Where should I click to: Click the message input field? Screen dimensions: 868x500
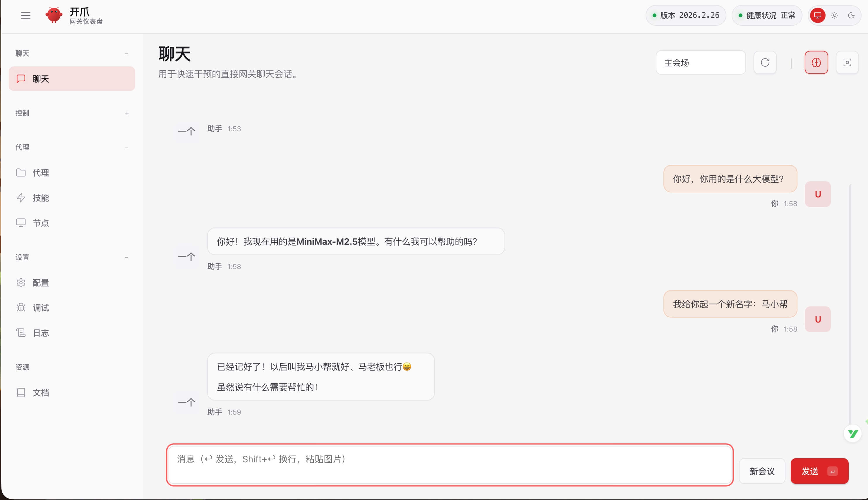[450, 465]
